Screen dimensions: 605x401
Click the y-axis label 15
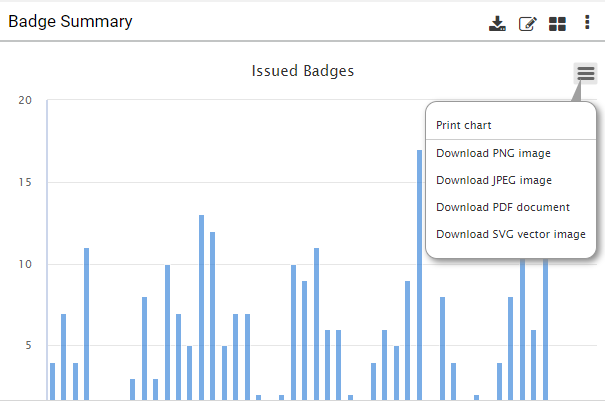tap(25, 182)
